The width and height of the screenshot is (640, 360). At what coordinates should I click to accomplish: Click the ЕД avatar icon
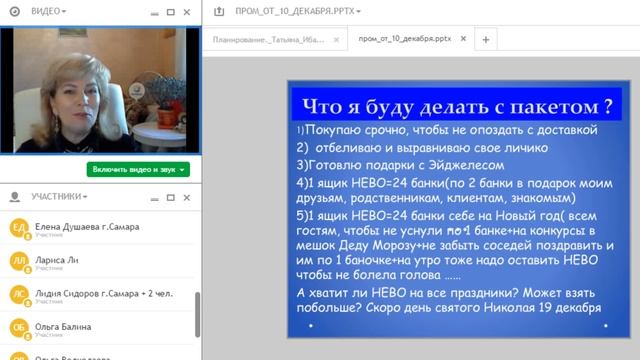(20, 228)
